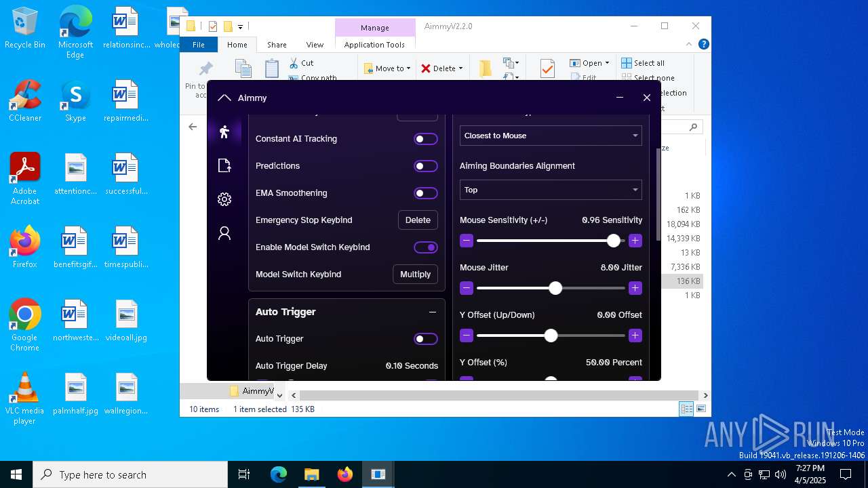Open Task View on taskbar
The height and width of the screenshot is (488, 868).
[244, 474]
